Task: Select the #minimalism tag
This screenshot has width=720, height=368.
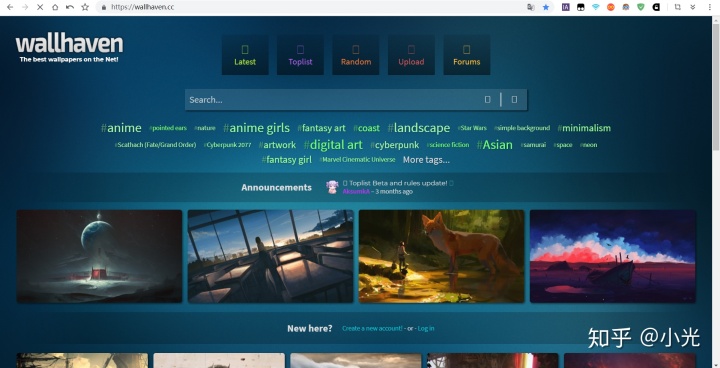Action: pos(584,128)
